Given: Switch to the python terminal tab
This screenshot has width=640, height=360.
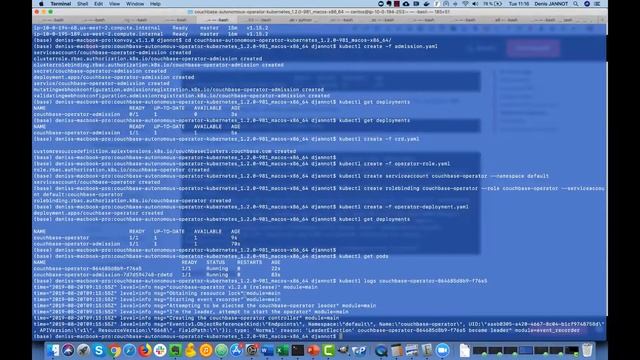Looking at the screenshot, I should pyautogui.click(x=301, y=20).
